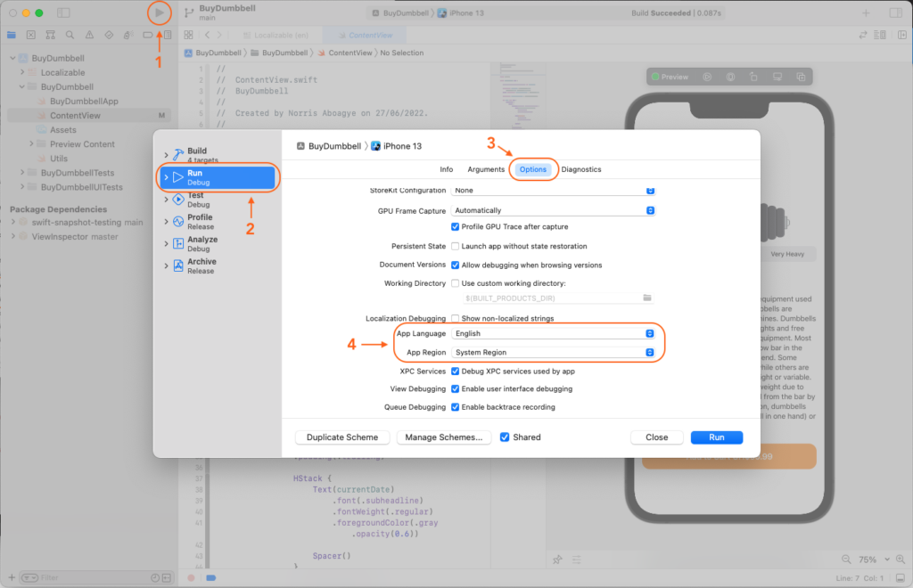913x588 pixels.
Task: Toggle Enable backtrace recording checkbox
Action: click(x=456, y=407)
